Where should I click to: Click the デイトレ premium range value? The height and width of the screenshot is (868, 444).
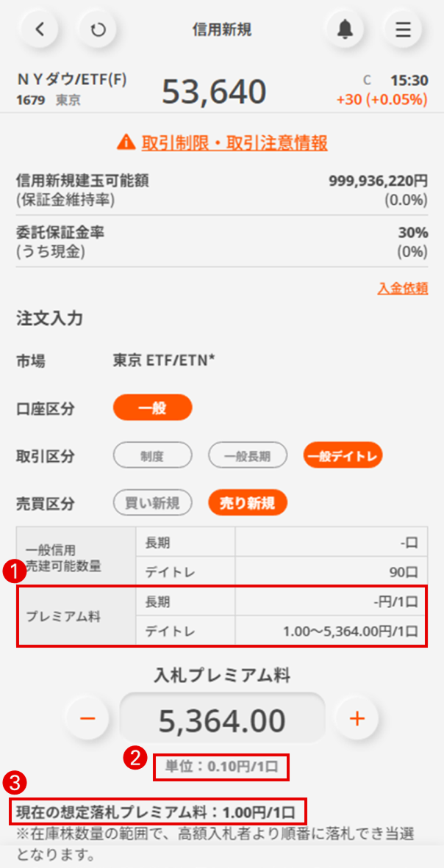(351, 631)
